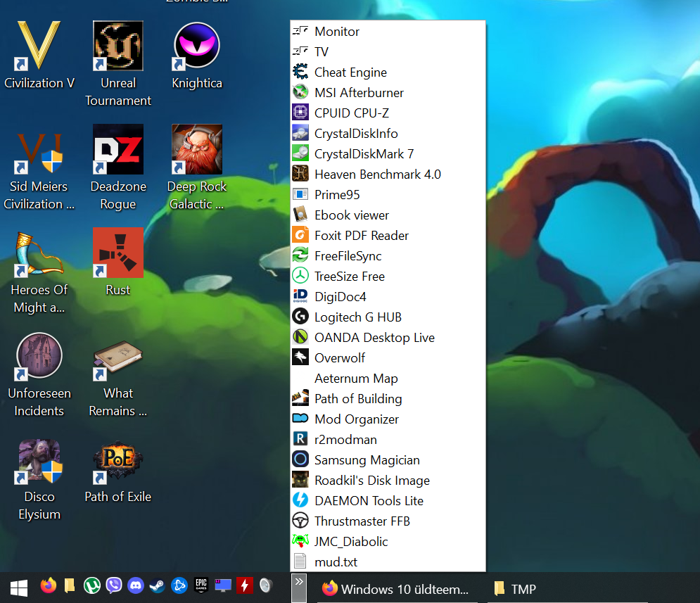Open Cheat Engine from the toolbar menu
This screenshot has height=603, width=700.
pos(388,72)
